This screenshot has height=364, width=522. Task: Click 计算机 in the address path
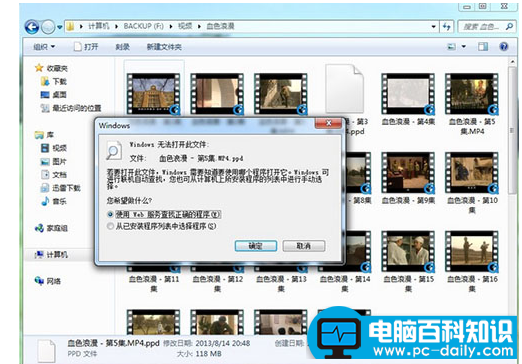(99, 26)
